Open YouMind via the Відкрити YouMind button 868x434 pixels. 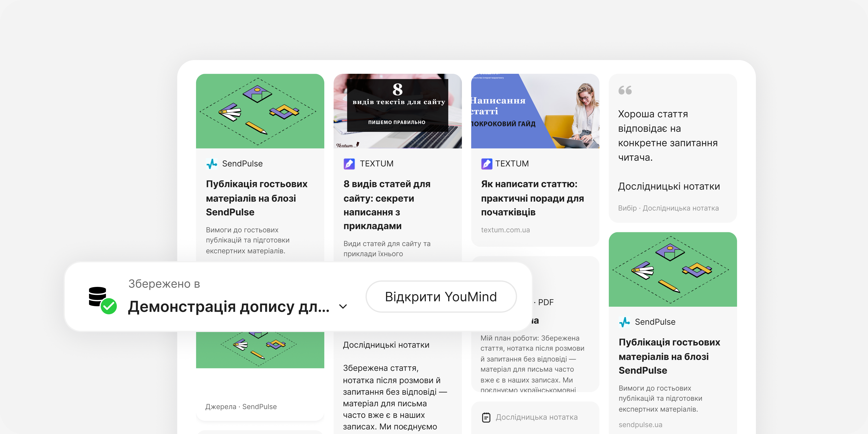pyautogui.click(x=441, y=297)
